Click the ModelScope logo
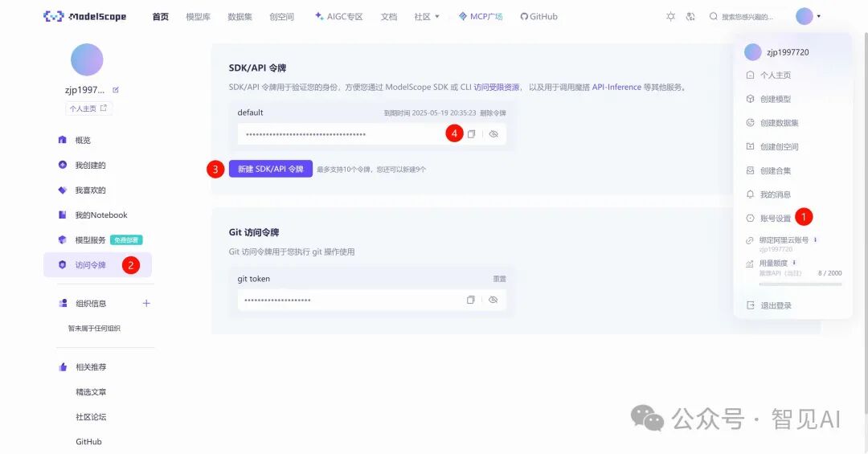The height and width of the screenshot is (454, 868). click(x=84, y=17)
